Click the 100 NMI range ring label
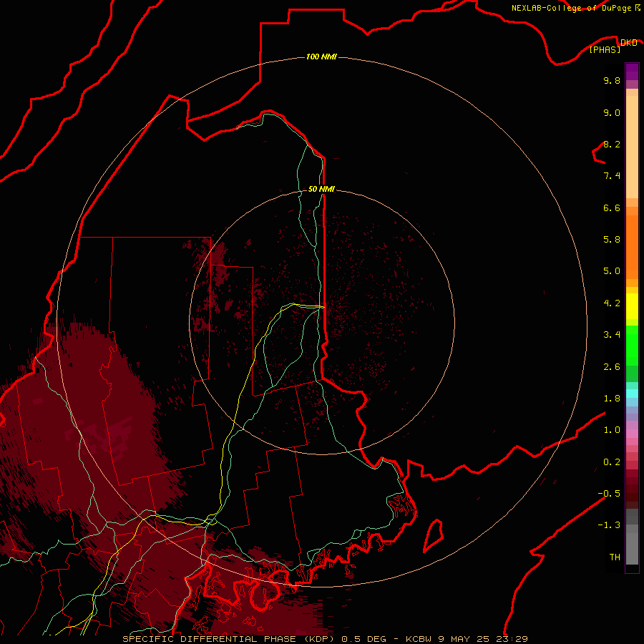Image resolution: width=644 pixels, height=644 pixels. point(321,57)
